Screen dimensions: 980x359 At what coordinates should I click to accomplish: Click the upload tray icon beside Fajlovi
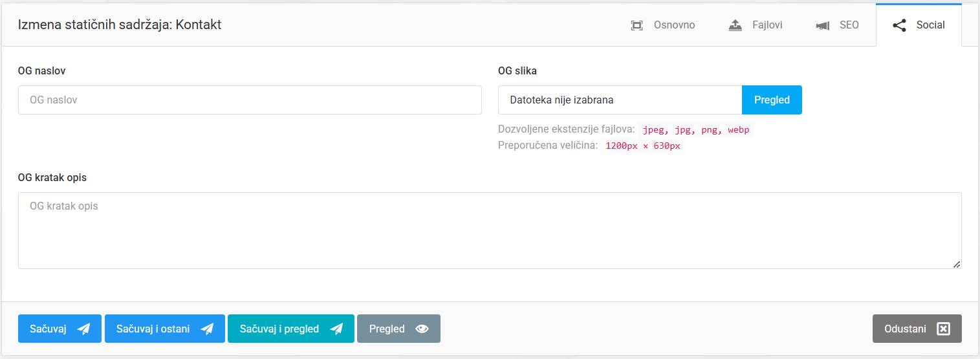735,25
